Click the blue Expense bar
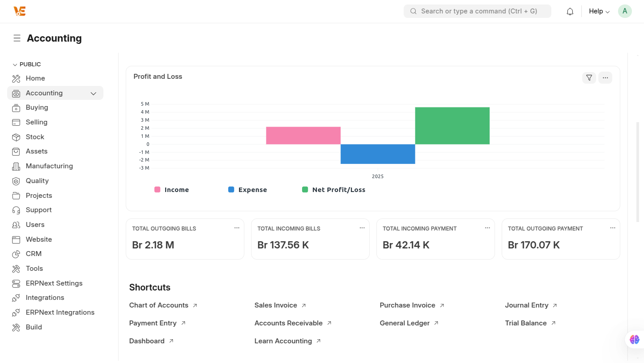The height and width of the screenshot is (363, 644). click(x=378, y=154)
